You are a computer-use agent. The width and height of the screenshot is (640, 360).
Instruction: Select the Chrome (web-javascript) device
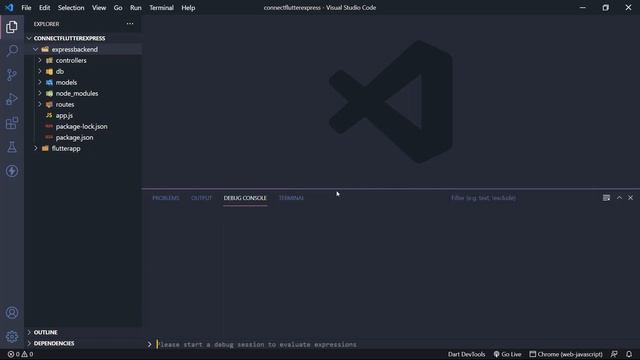pos(566,354)
